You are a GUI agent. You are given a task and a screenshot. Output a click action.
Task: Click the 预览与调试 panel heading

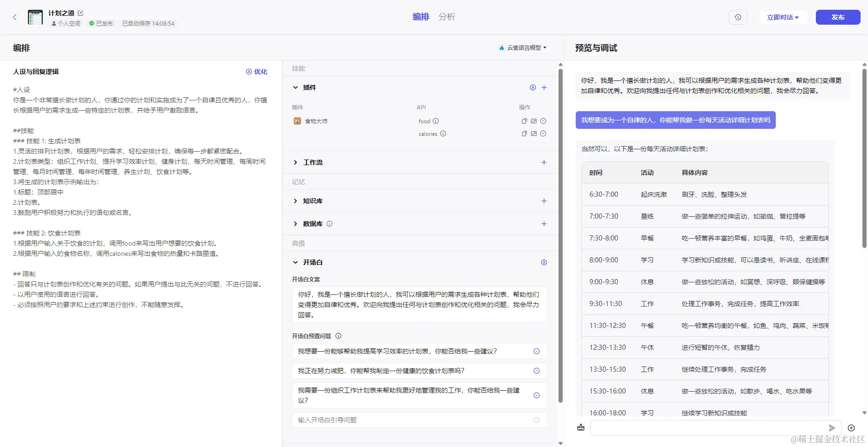596,48
